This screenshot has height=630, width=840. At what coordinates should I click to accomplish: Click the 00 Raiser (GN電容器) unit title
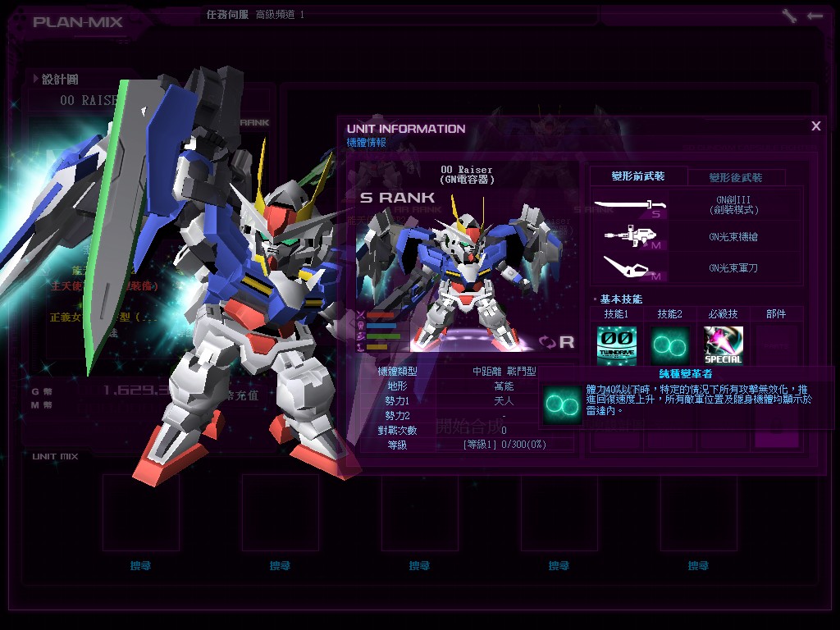(x=467, y=175)
